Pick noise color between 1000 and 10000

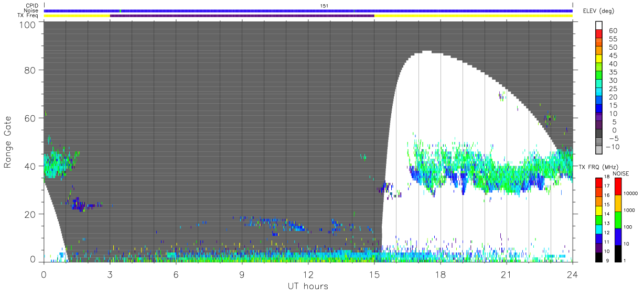[x=618, y=203]
